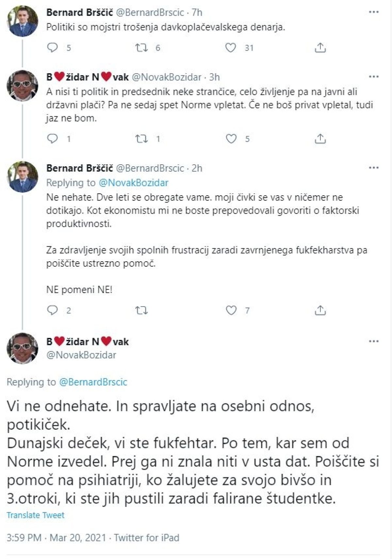Viewport: 392px width, 559px height.
Task: Like the tweet with 7 likes
Action: [231, 310]
